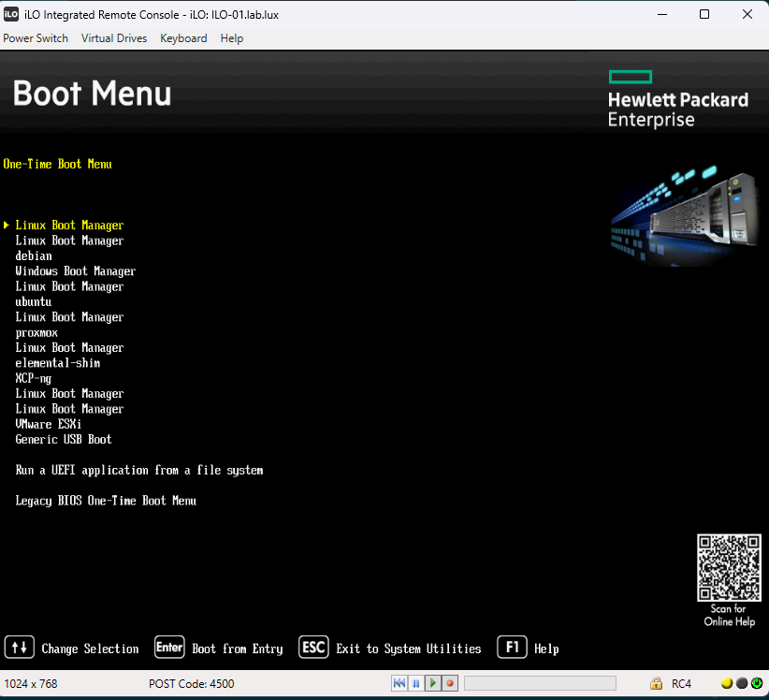Click the green play button

[432, 684]
